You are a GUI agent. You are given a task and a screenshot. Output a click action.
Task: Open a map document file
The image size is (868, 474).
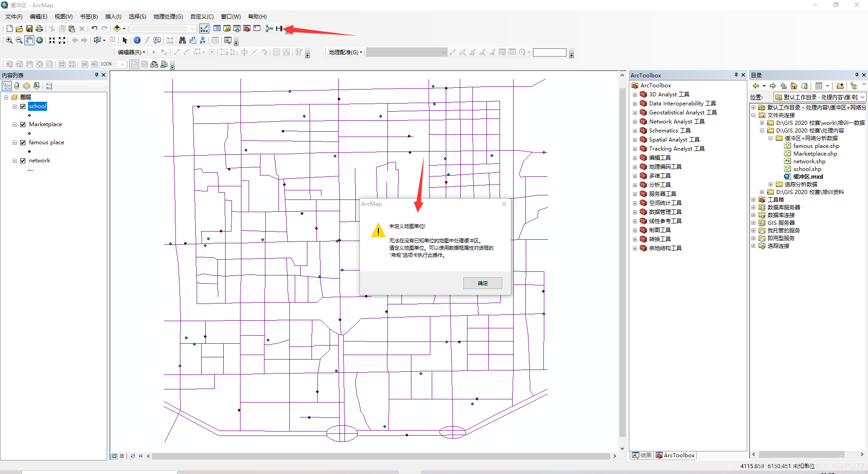19,28
